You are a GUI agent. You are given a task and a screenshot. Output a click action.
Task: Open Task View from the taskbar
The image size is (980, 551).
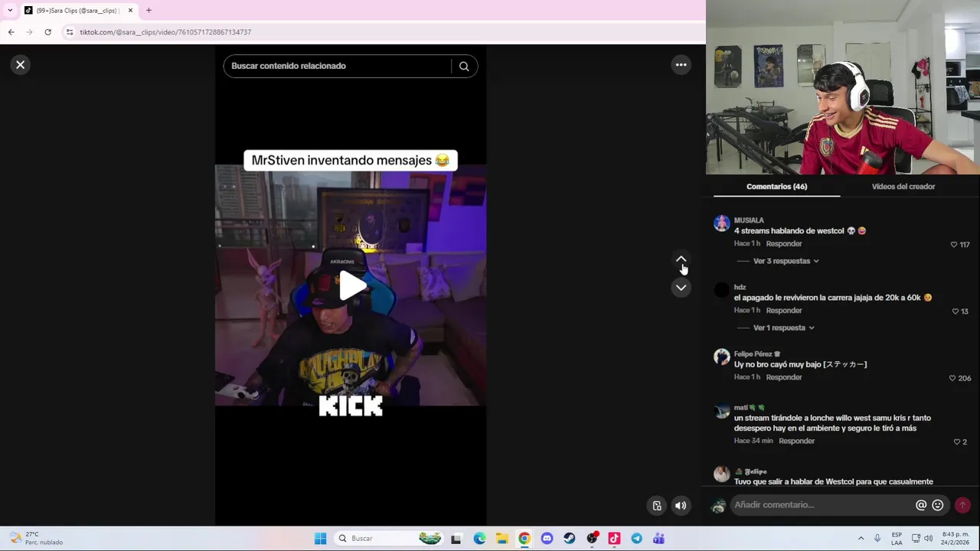(x=456, y=539)
